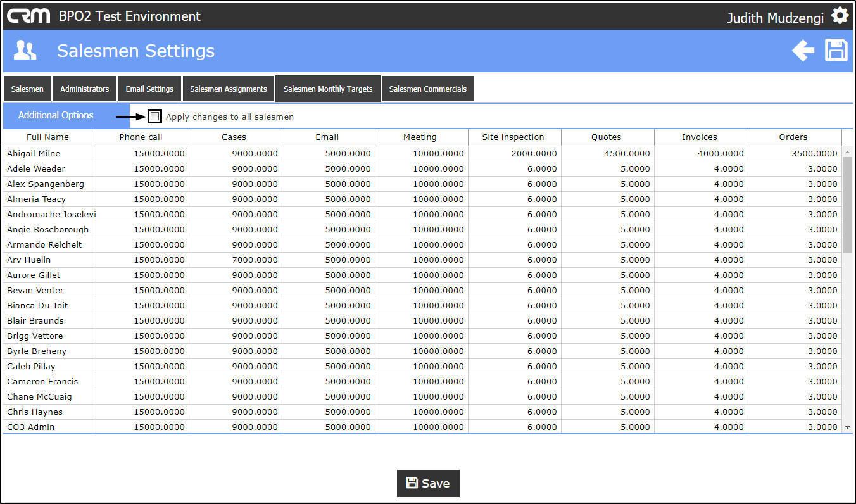Go to Salesmen Assignments tab

tap(229, 89)
